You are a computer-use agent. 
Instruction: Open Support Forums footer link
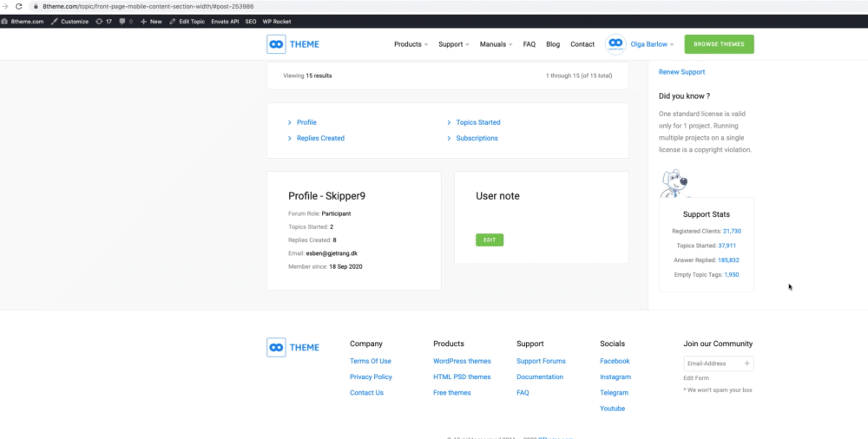541,361
